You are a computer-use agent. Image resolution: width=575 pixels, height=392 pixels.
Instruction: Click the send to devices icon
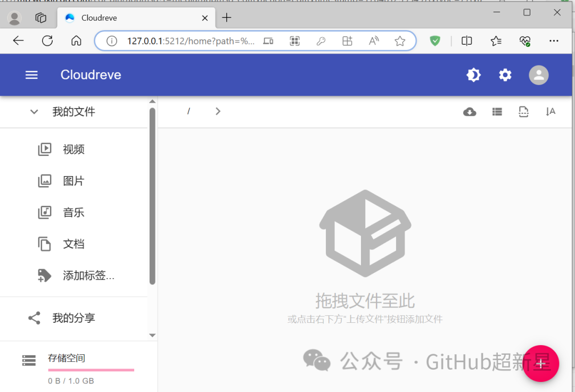[x=268, y=41]
